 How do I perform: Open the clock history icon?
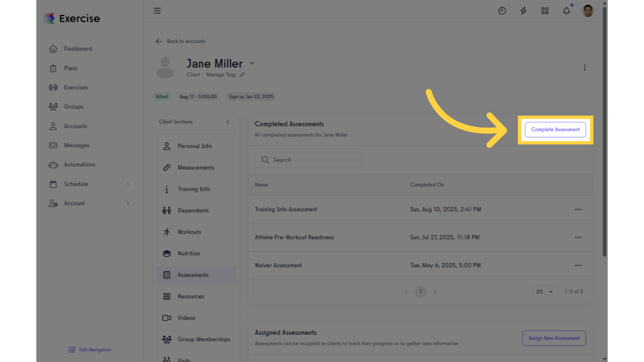coord(502,11)
